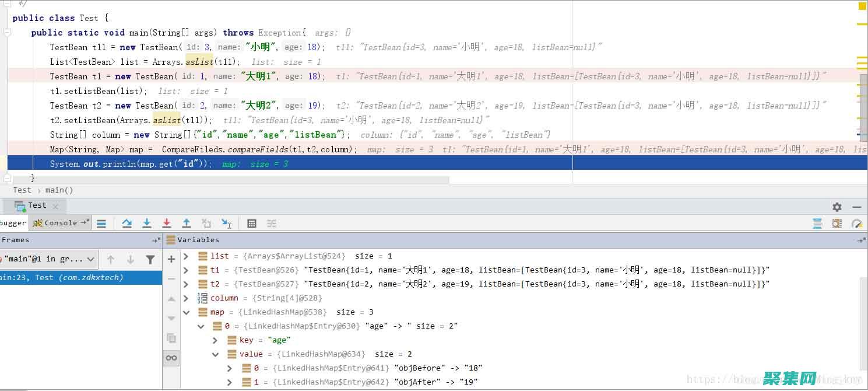Collapse the map variable node

coord(186,312)
